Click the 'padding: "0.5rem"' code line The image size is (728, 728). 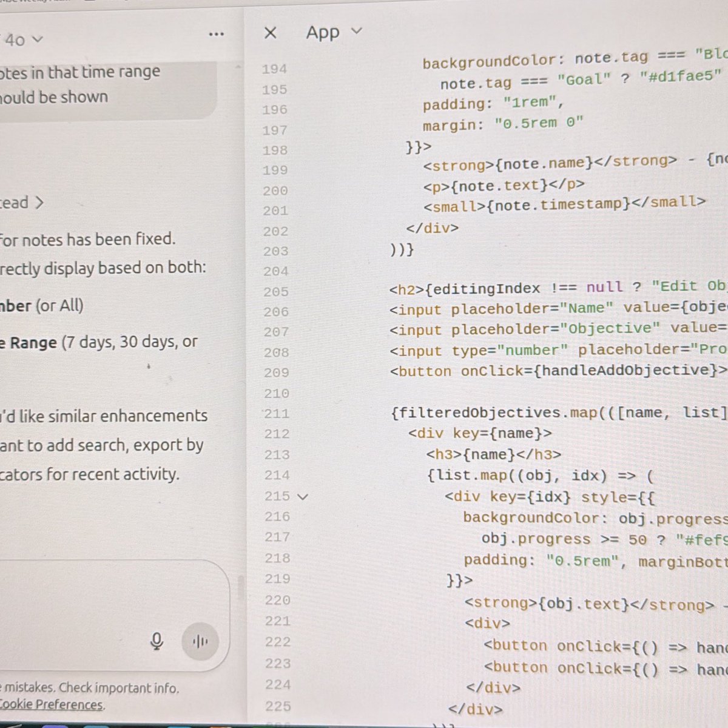pos(596,561)
